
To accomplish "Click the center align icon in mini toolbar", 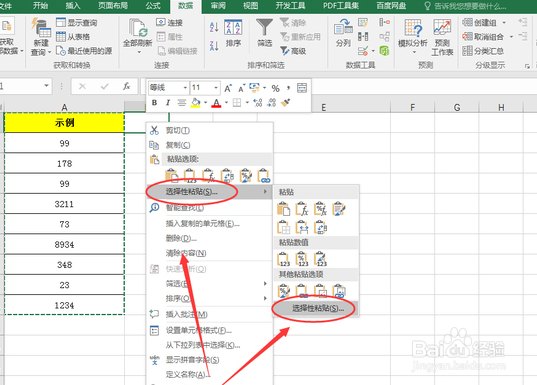I will tap(182, 102).
